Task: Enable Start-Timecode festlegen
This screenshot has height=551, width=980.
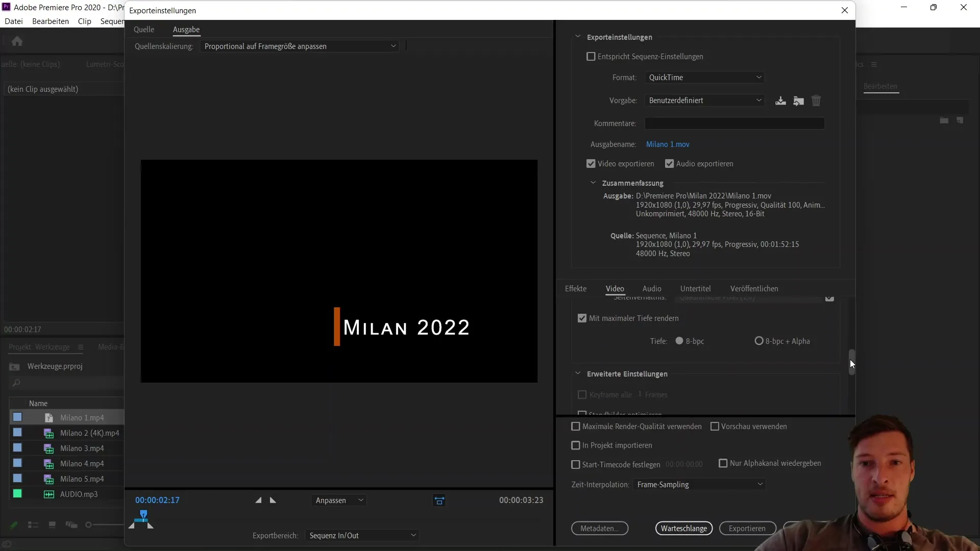Action: point(576,465)
